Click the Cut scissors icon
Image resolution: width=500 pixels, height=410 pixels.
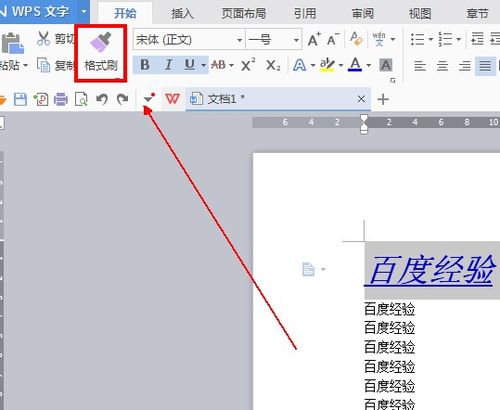43,39
